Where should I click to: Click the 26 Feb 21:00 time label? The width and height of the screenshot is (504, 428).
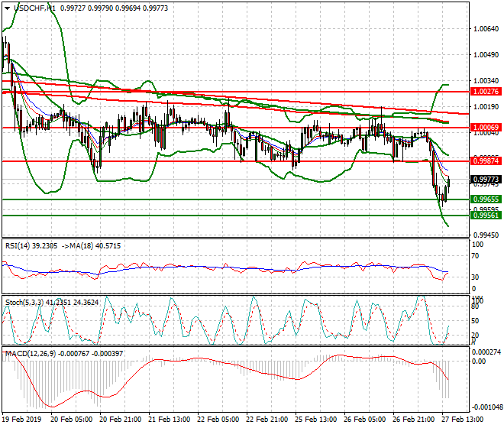pos(413,420)
